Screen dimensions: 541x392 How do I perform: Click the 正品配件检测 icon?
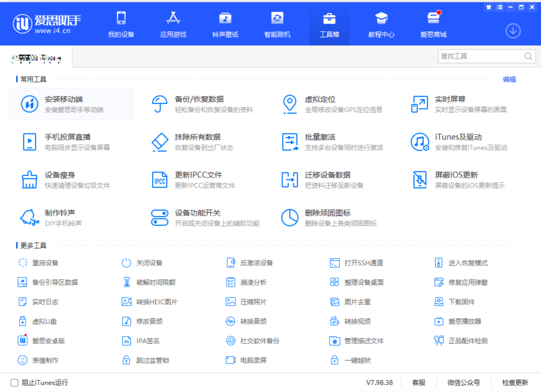pyautogui.click(x=439, y=340)
